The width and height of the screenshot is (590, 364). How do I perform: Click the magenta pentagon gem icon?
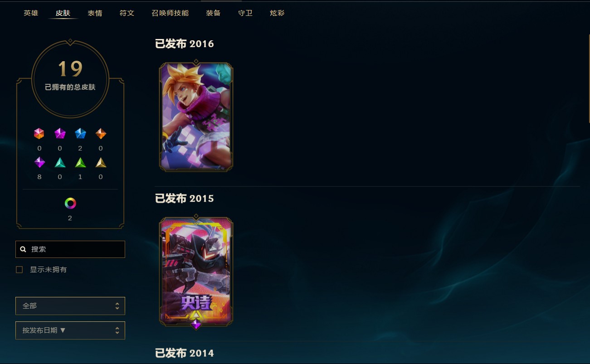point(60,134)
